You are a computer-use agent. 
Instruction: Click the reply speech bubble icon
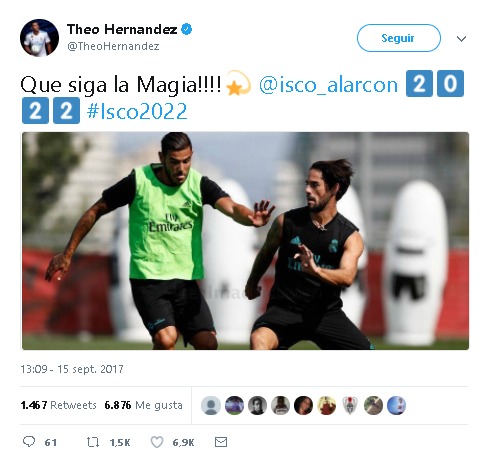(x=29, y=442)
